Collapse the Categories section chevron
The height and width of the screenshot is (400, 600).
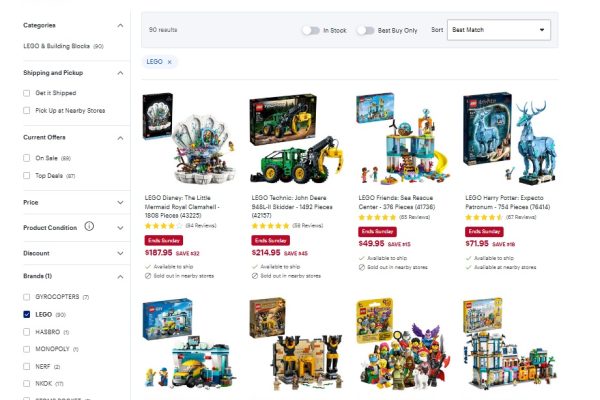click(x=120, y=26)
